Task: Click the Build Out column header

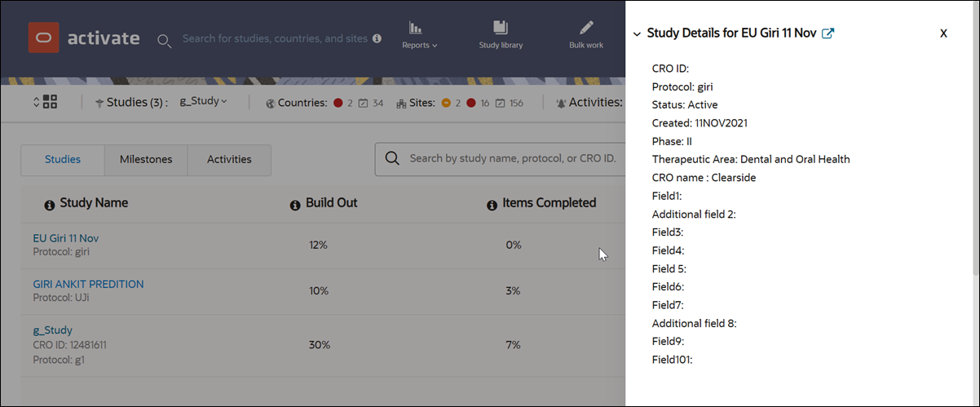Action: (x=331, y=203)
